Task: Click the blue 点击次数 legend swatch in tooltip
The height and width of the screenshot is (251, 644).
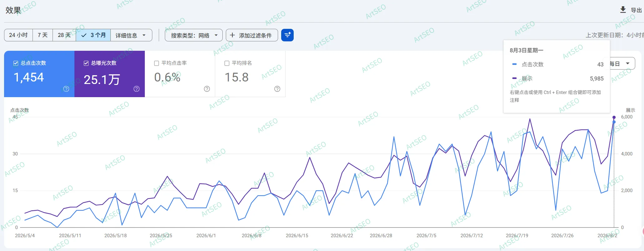Action: (x=514, y=64)
